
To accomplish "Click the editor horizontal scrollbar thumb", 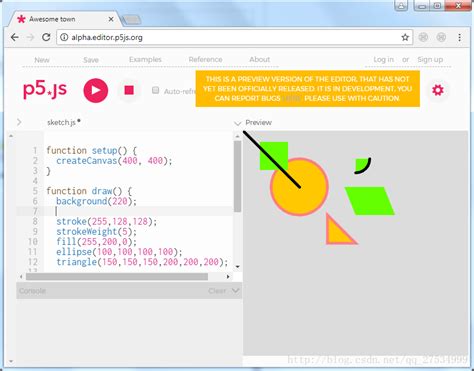I will click(x=117, y=277).
